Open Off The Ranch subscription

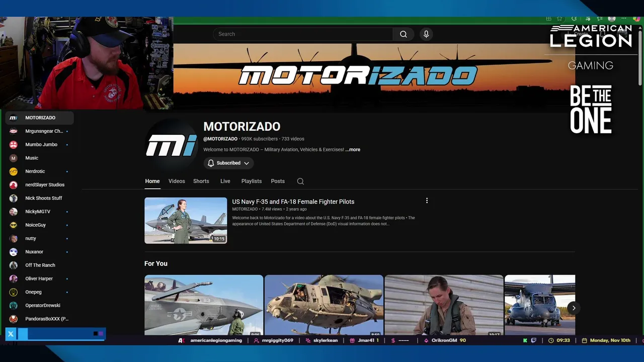[39, 265]
